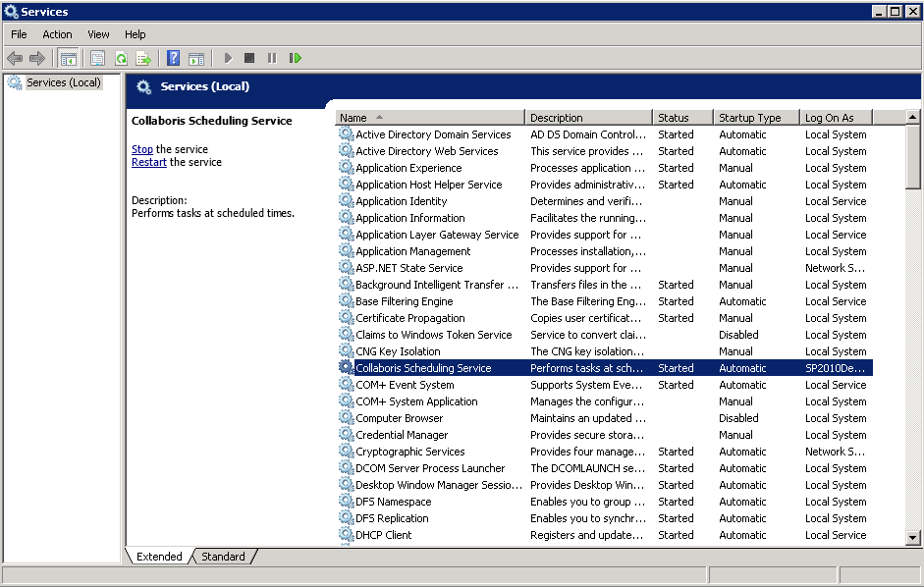Screen dimensions: 924x587
Task: Switch to the Standard tab
Action: 223,557
